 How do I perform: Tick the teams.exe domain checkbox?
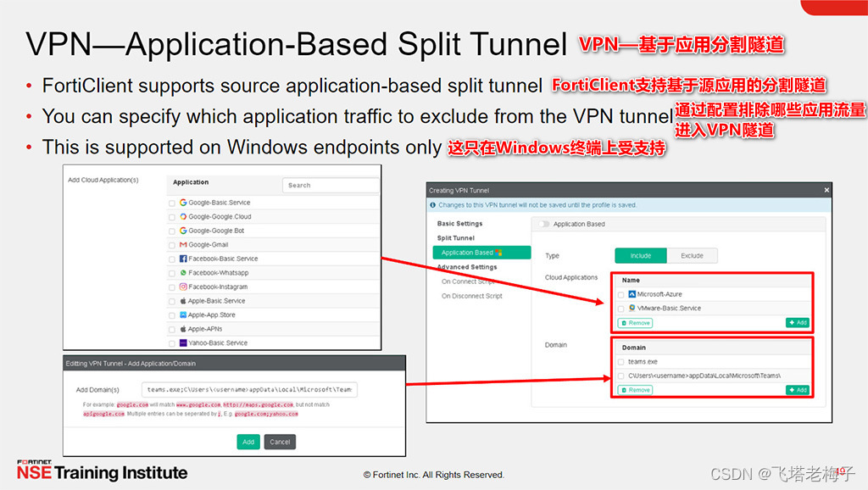pos(621,362)
